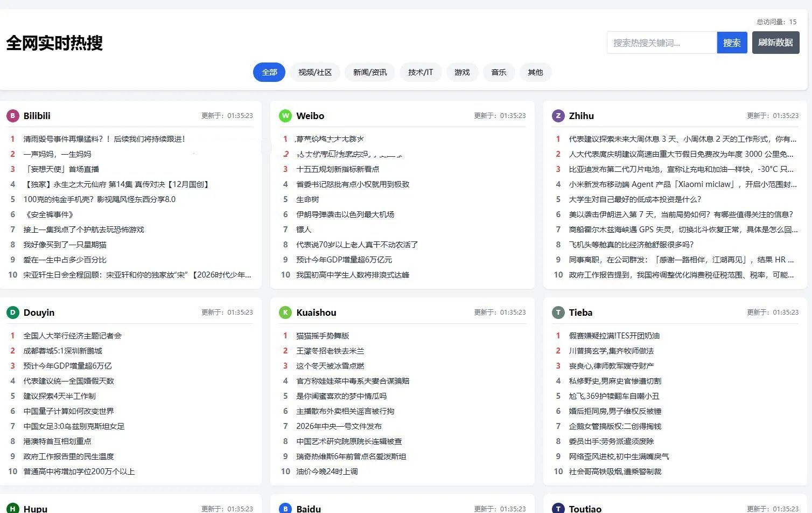The height and width of the screenshot is (513, 812).
Task: Open Douyin item 全国人大举行经济主题记者会
Action: click(x=73, y=335)
